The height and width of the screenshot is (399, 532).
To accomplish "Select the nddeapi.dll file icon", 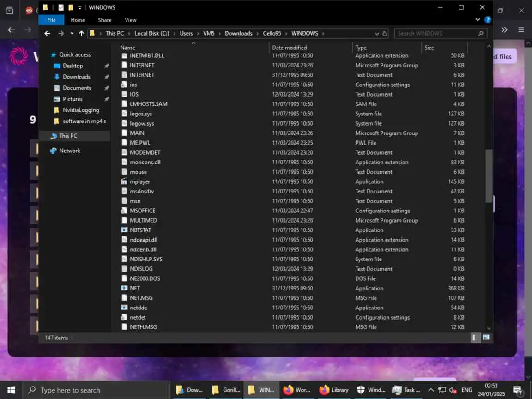I will tap(124, 240).
